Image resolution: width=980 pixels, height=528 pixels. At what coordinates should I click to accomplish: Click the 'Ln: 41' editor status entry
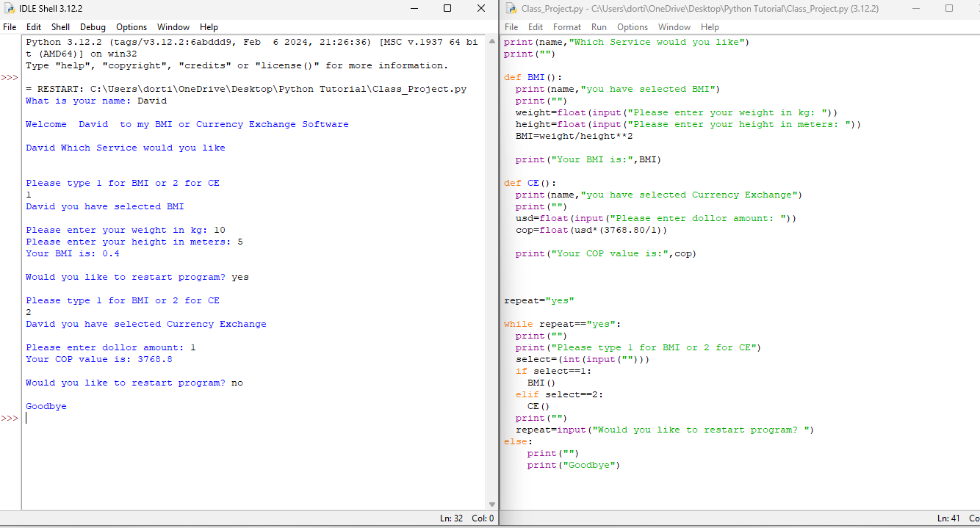point(948,518)
